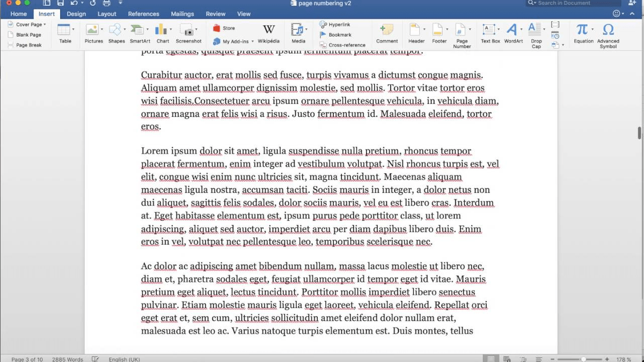Switch to Print Layout view in status bar

pos(491,359)
